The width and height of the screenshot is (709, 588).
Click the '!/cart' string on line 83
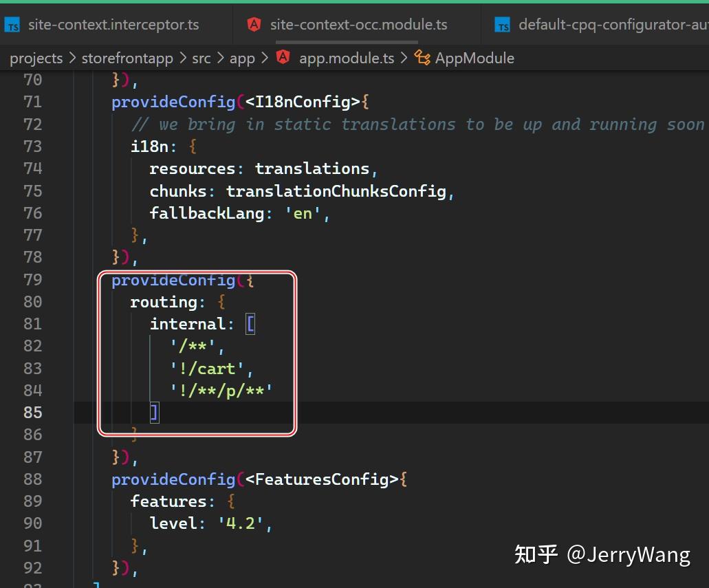(208, 368)
